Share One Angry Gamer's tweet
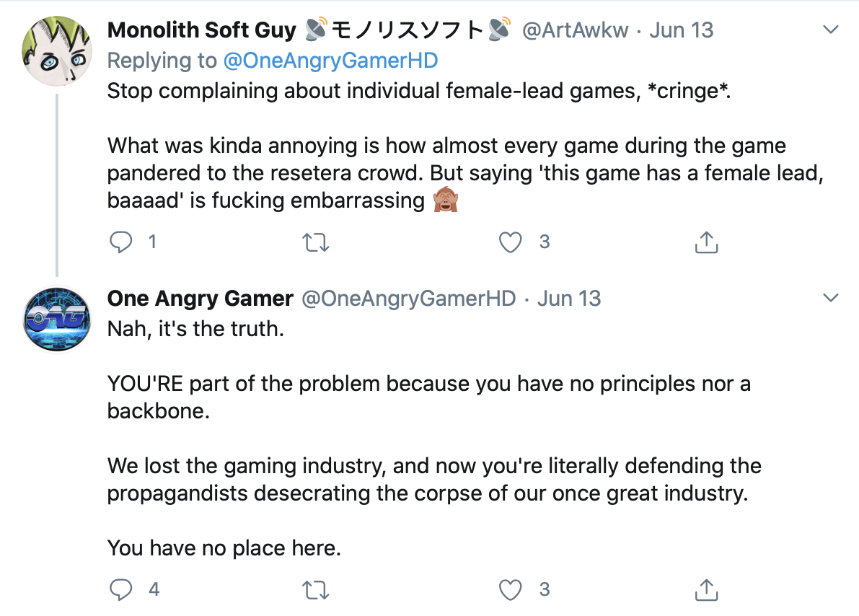Viewport: 859px width, 616px height. click(706, 589)
